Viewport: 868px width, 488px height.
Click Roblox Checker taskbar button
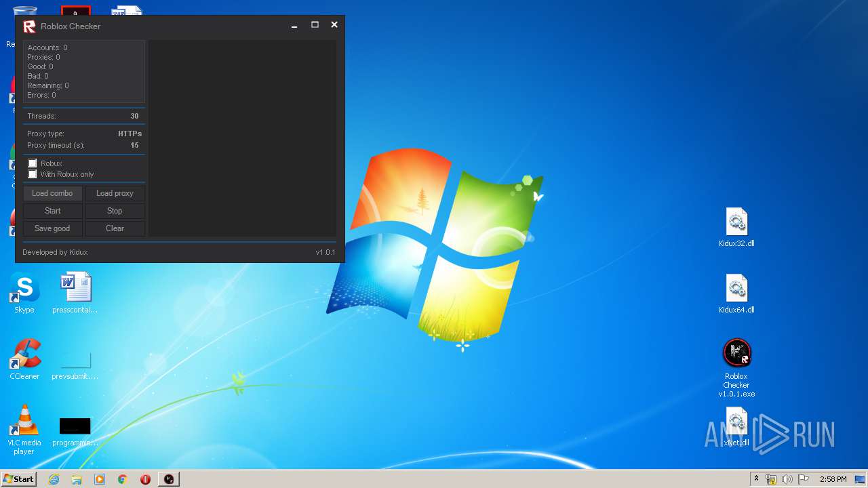click(x=169, y=479)
